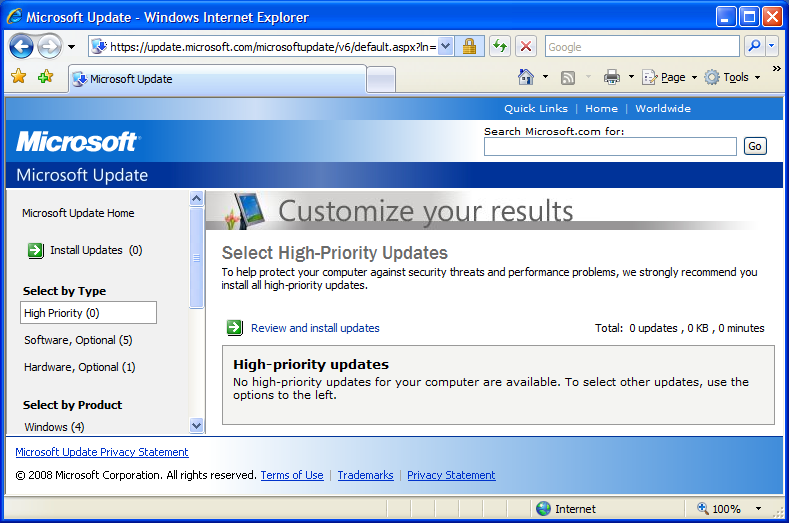Open Microsoft Update Home in sidebar

coord(78,213)
